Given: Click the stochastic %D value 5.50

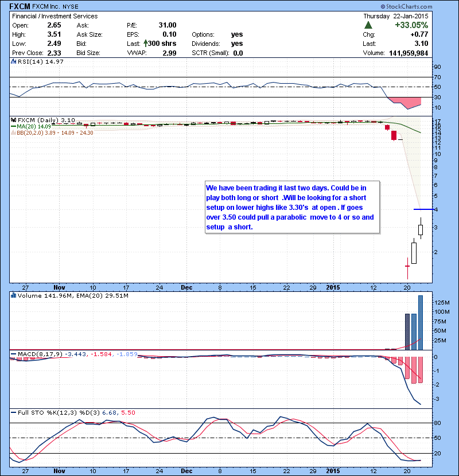Looking at the screenshot, I should click(x=128, y=412).
